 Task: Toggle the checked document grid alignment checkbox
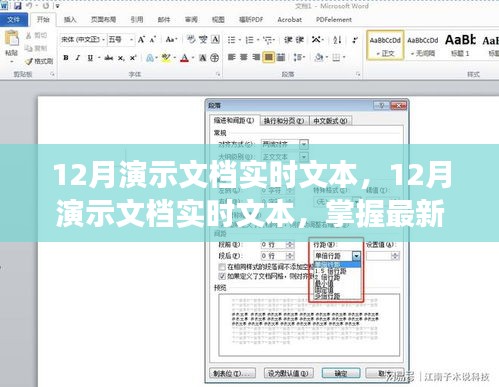click(x=222, y=276)
